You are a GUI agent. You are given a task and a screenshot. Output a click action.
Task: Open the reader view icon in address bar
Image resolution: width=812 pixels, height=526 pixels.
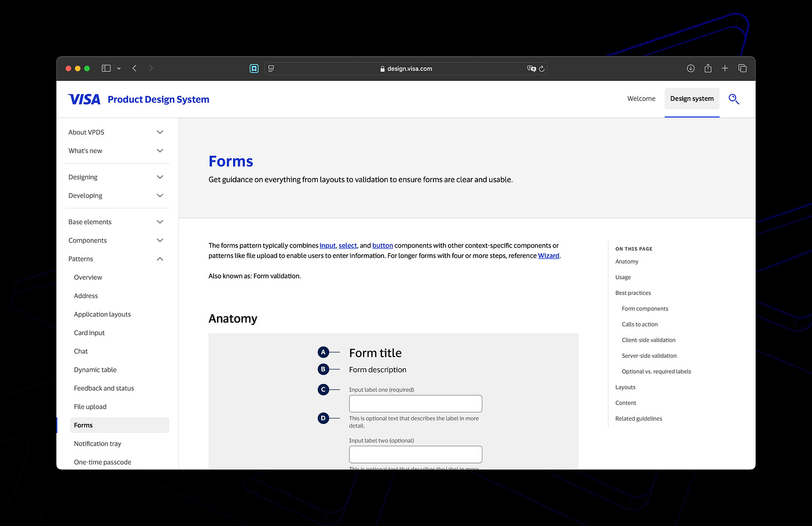point(271,69)
